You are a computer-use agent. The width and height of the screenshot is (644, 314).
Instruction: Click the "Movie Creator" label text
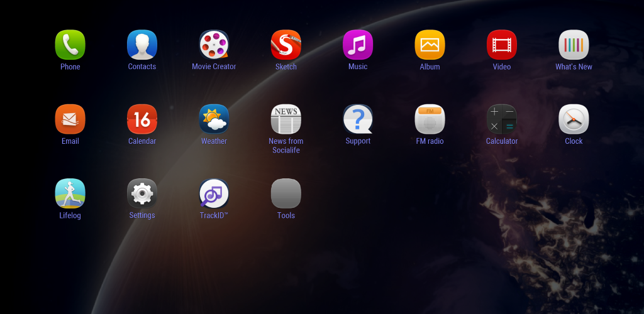pyautogui.click(x=214, y=67)
